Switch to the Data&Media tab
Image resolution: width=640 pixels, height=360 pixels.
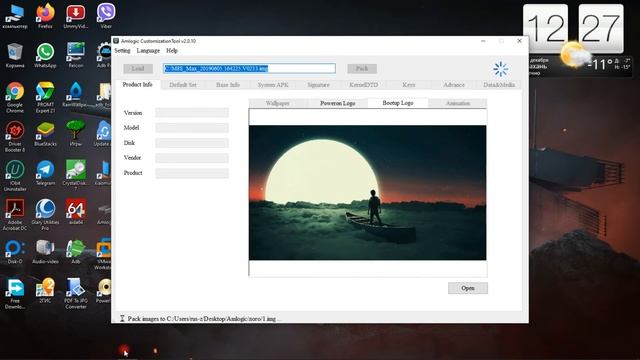499,85
